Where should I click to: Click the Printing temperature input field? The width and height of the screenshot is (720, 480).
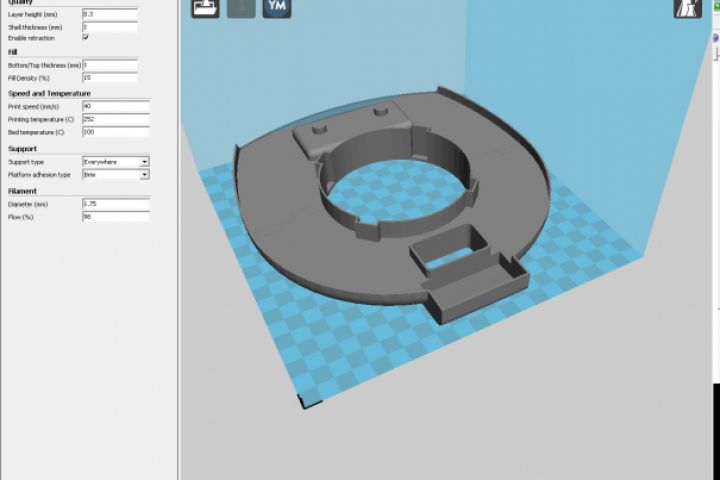click(116, 119)
